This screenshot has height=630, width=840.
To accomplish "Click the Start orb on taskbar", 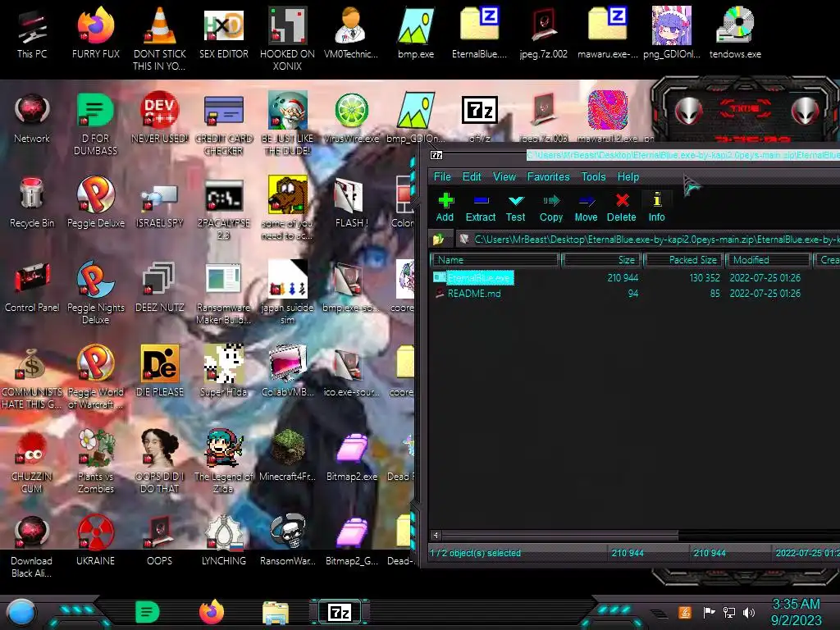I will coord(21,613).
